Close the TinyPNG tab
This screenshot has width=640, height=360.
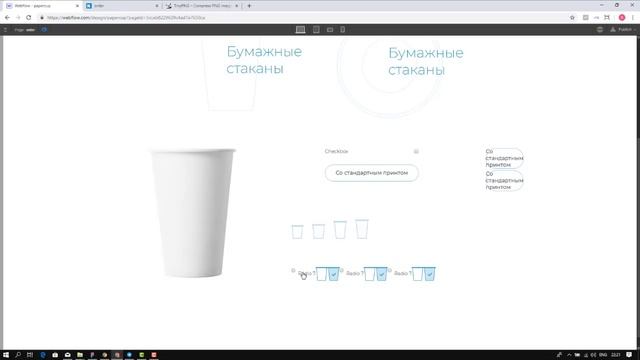(236, 6)
